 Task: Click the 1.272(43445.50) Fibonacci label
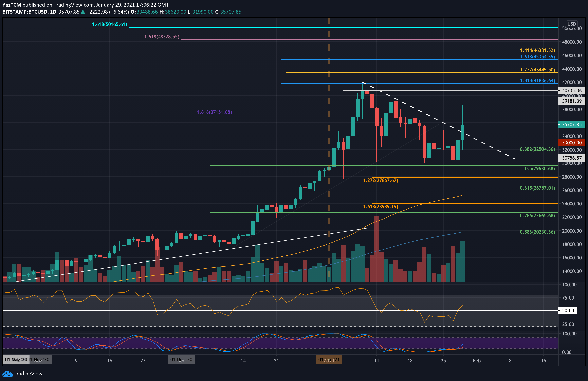pos(537,70)
